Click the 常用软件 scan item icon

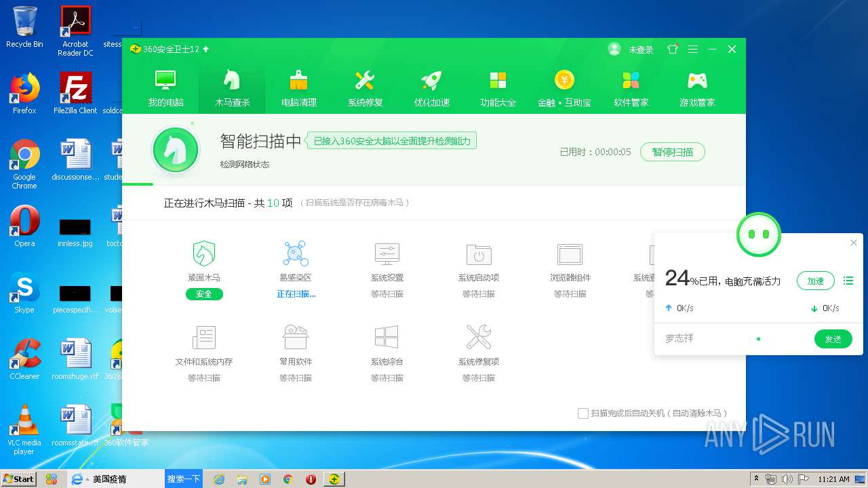pos(296,338)
